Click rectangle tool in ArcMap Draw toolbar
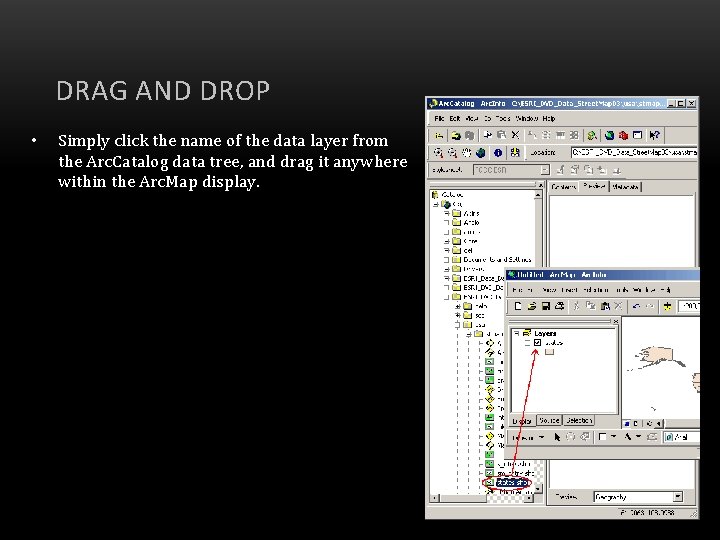Screen dimensions: 720x540 tap(602, 437)
